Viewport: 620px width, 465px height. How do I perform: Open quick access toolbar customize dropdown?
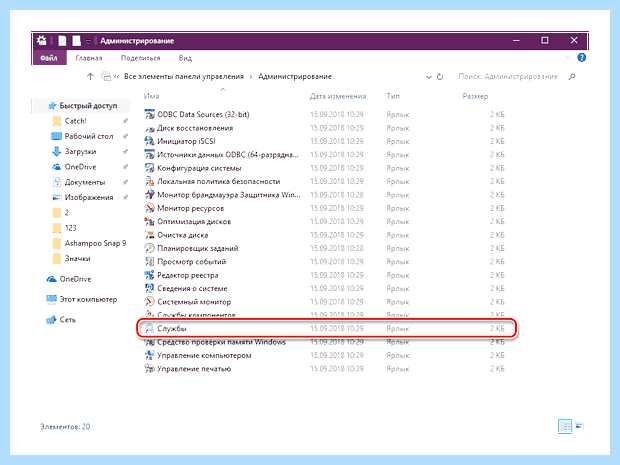tap(88, 41)
